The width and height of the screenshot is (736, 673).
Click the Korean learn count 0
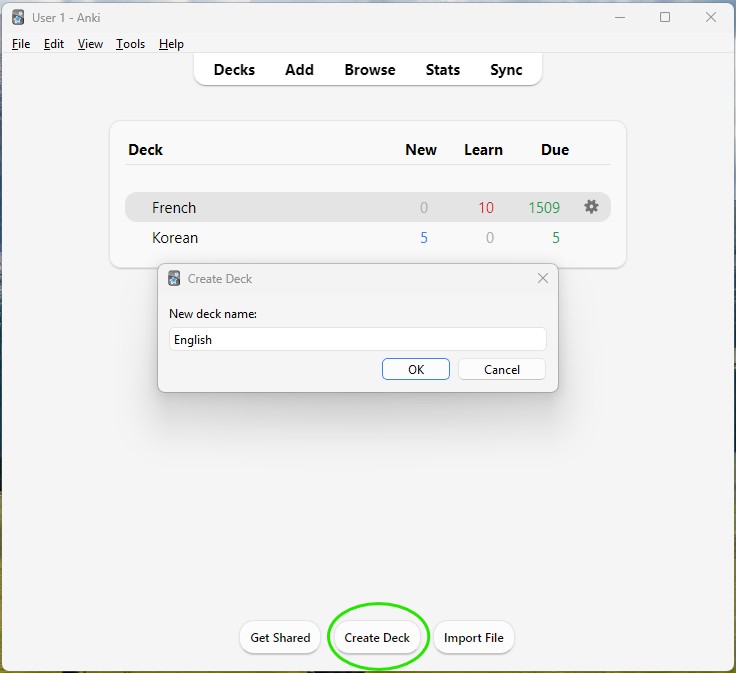[x=490, y=237]
